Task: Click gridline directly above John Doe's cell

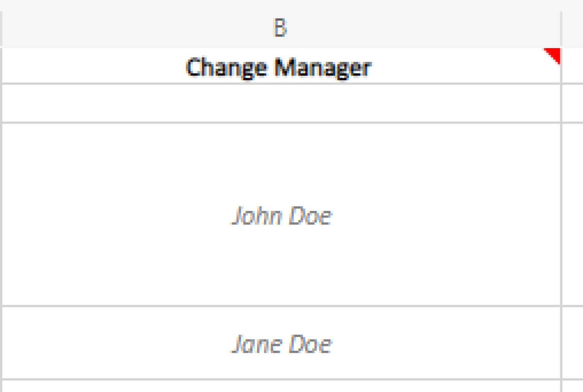Action: click(x=281, y=122)
